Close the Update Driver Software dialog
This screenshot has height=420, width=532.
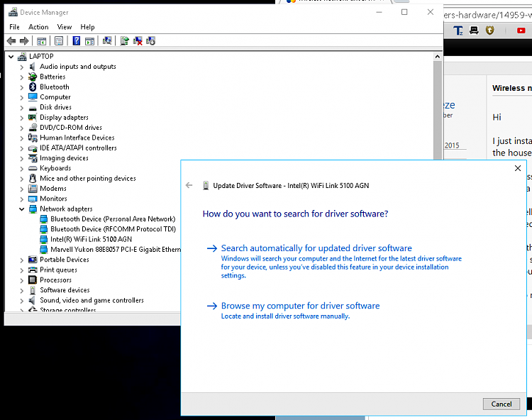click(517, 168)
